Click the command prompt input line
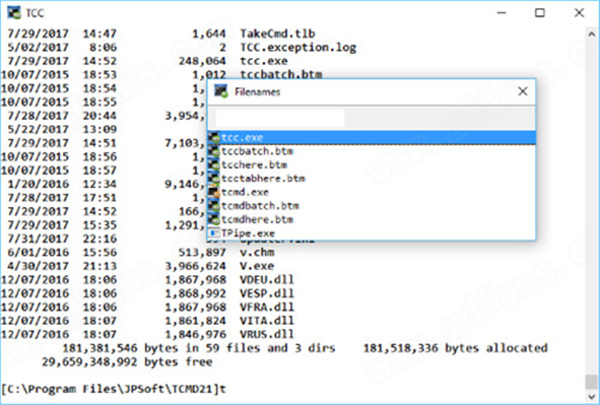The height and width of the screenshot is (405, 600). tap(300, 387)
